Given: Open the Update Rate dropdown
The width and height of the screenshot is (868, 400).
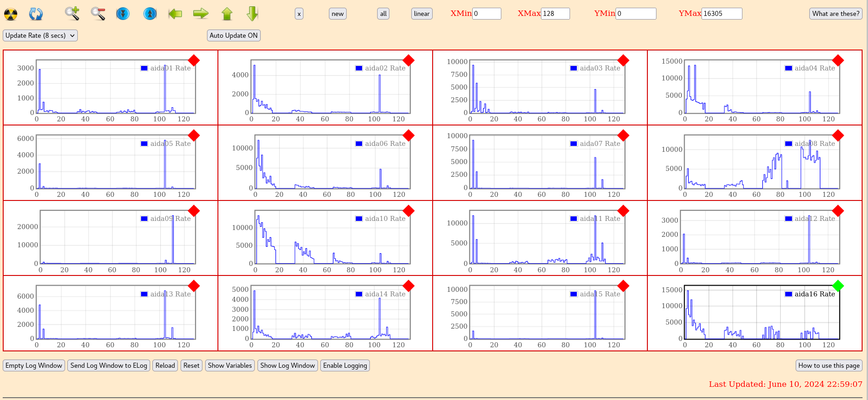Looking at the screenshot, I should (40, 35).
